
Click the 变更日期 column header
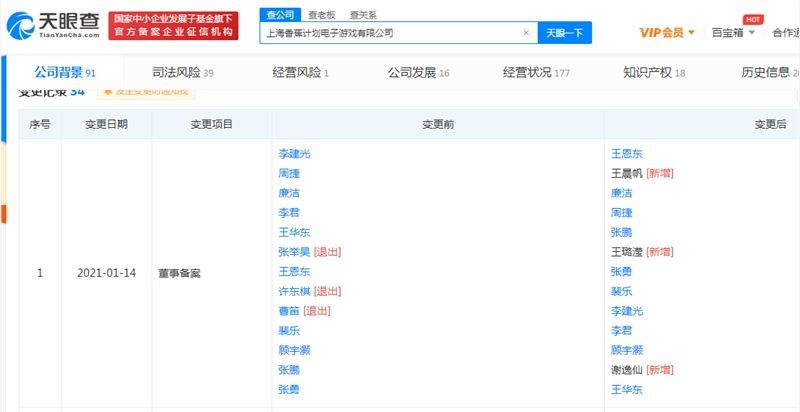tap(107, 124)
